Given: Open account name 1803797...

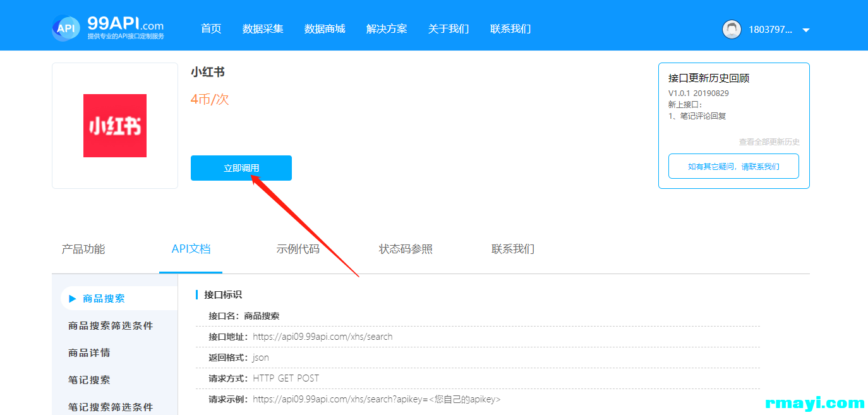Looking at the screenshot, I should click(x=770, y=29).
